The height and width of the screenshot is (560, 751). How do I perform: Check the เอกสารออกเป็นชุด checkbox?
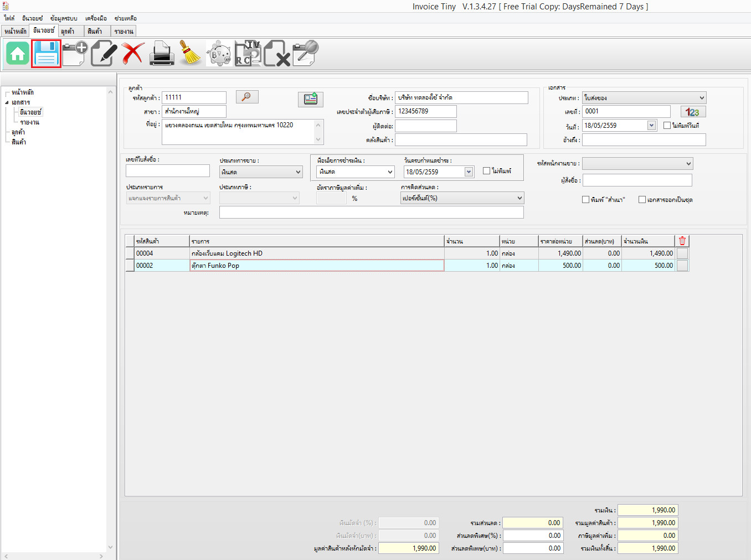(x=642, y=200)
